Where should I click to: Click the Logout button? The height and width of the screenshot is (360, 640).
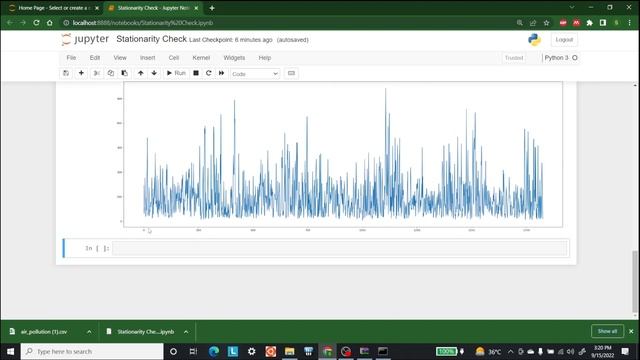click(564, 40)
